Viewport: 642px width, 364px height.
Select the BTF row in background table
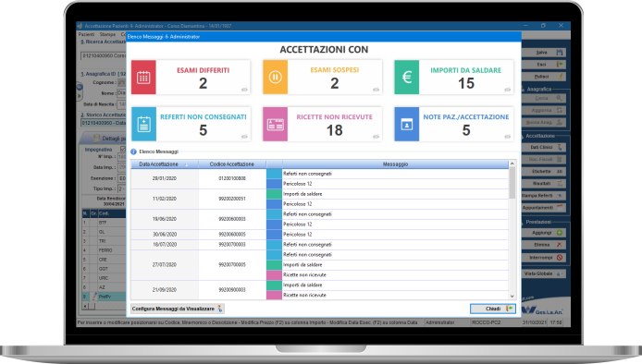point(104,223)
